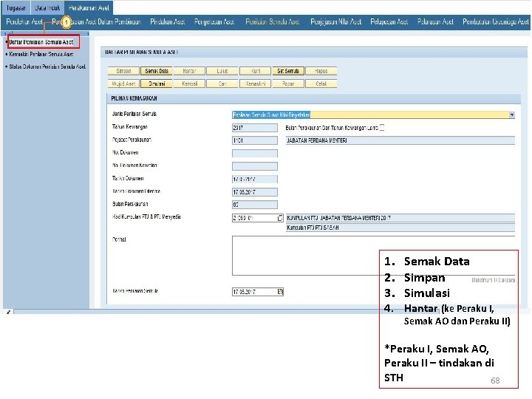
Task: Open the Pengelasan Aset menu
Action: (x=214, y=21)
